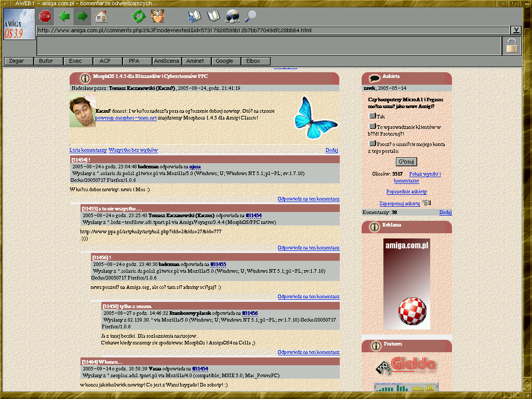Click 'Dodaj' link above the comments list
The width and height of the screenshot is (532, 399).
click(331, 150)
